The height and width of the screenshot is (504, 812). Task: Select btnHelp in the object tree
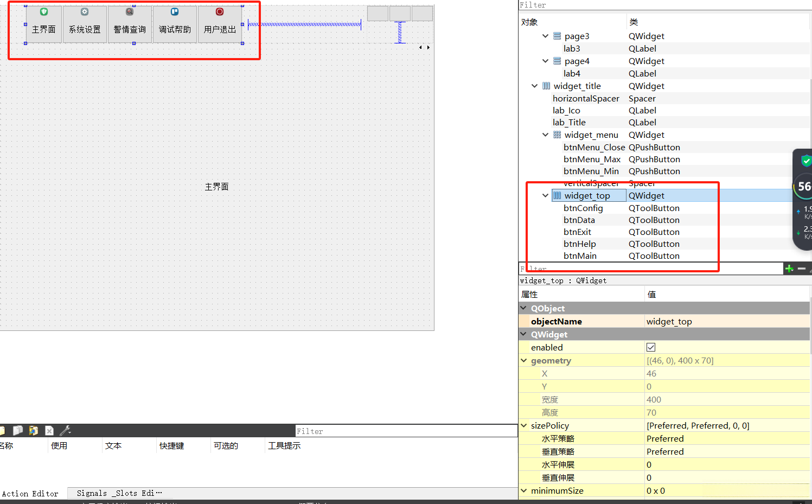pyautogui.click(x=579, y=244)
